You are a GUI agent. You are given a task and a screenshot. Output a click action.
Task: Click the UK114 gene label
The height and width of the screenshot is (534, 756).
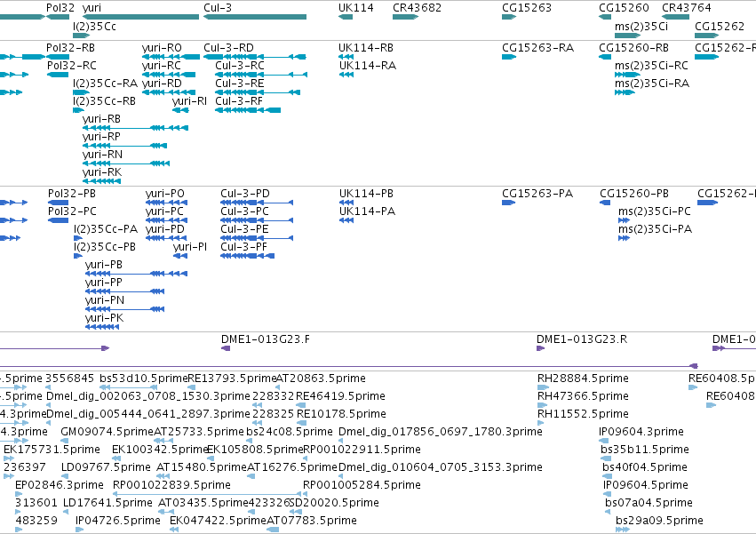pos(356,8)
